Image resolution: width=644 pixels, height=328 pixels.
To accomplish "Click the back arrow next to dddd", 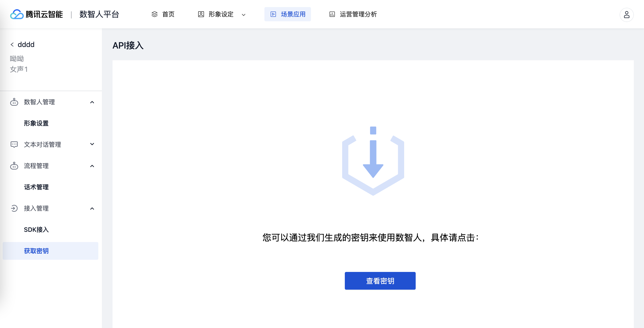I will click(12, 45).
